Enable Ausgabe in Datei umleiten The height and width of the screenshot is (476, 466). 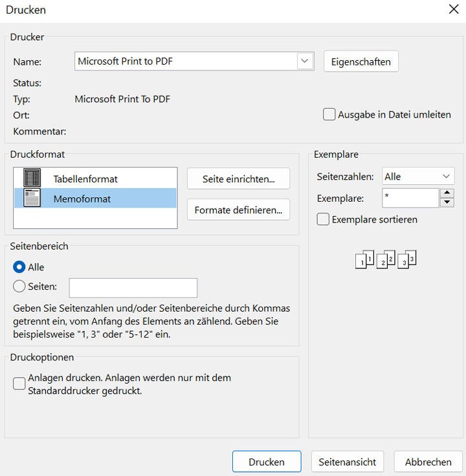click(x=329, y=114)
